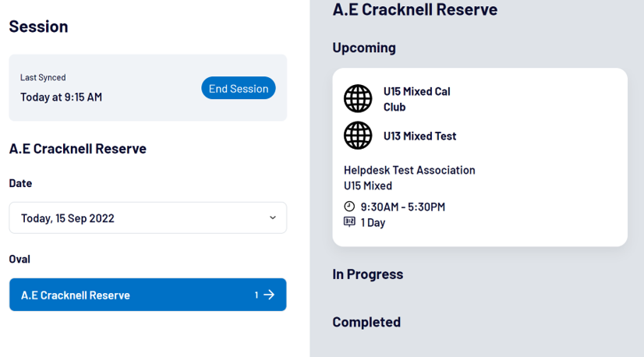The image size is (644, 357).
Task: Click the U15 Mixed Cal Club globe icon
Action: (x=358, y=98)
